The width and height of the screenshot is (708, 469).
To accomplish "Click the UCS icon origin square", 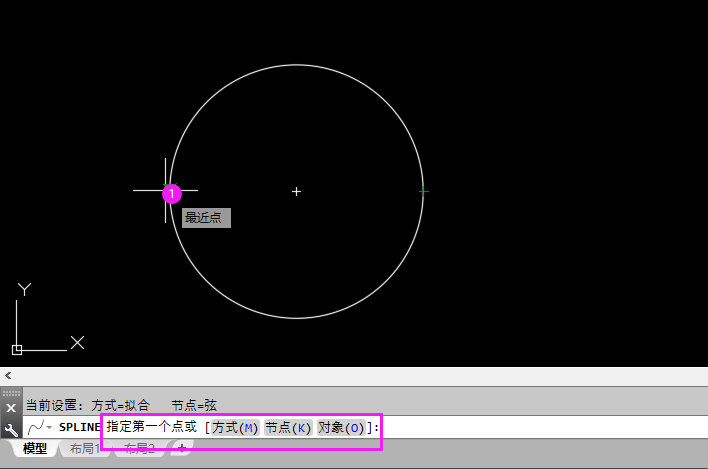I will coord(17,350).
